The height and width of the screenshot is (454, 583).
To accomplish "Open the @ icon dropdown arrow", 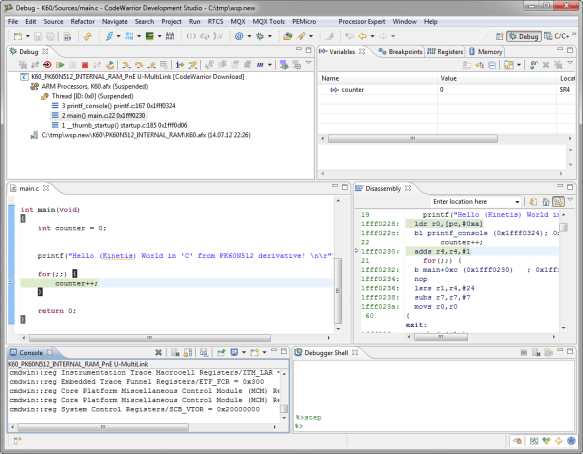I will [249, 36].
